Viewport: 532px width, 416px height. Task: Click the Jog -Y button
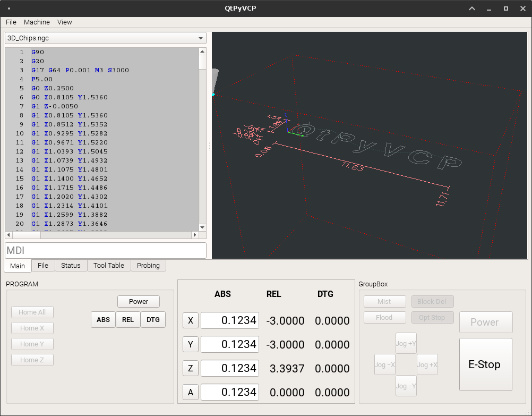[406, 386]
